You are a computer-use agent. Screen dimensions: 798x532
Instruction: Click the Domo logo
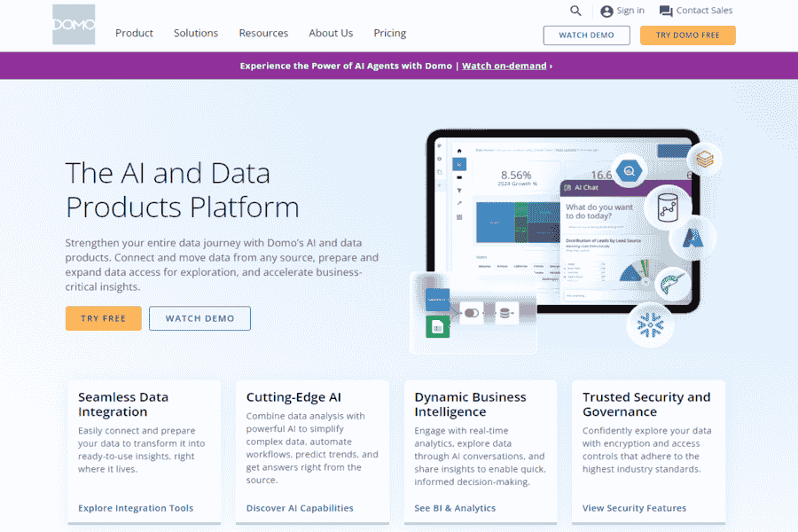pos(74,25)
